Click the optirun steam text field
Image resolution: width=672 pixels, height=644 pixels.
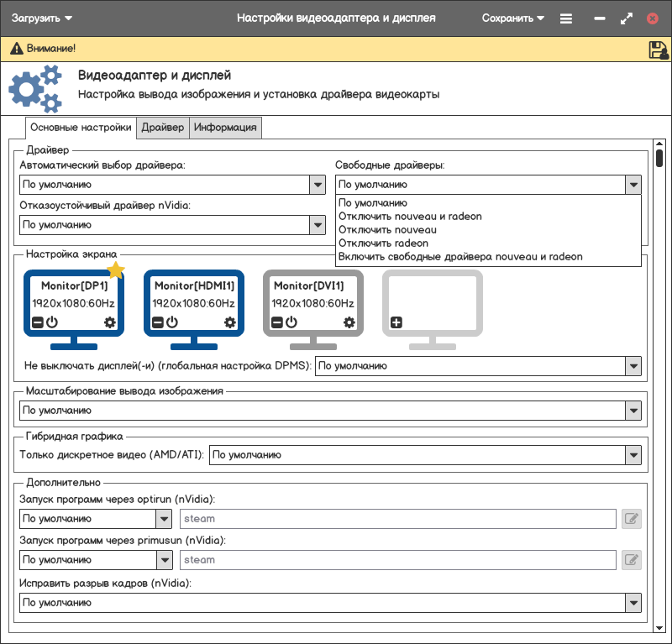(x=398, y=519)
